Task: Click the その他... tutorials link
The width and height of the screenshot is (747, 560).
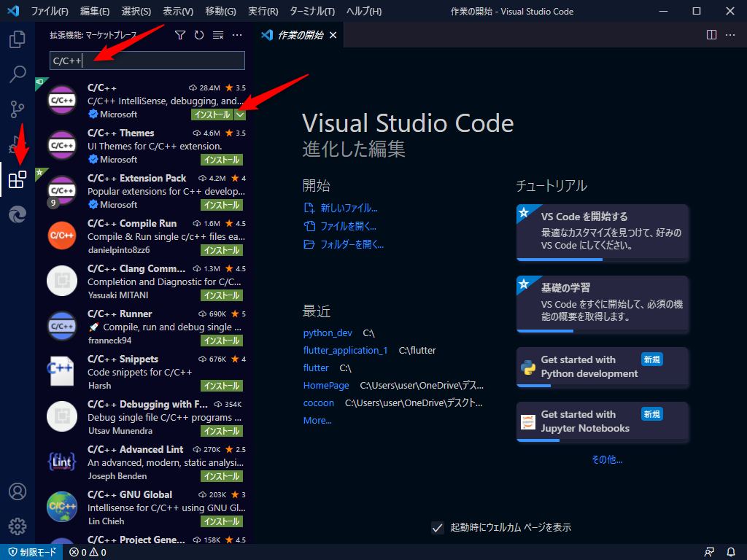Action: click(x=607, y=459)
